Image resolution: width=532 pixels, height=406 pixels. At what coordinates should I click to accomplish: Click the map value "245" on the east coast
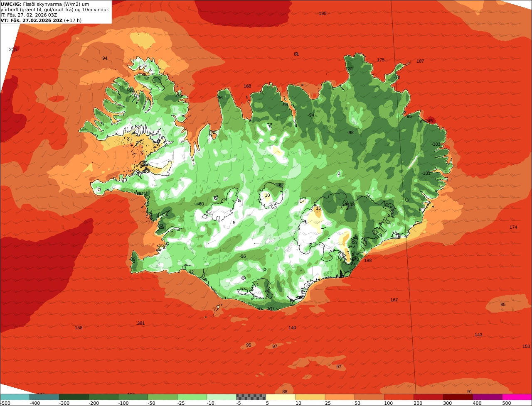(x=429, y=121)
